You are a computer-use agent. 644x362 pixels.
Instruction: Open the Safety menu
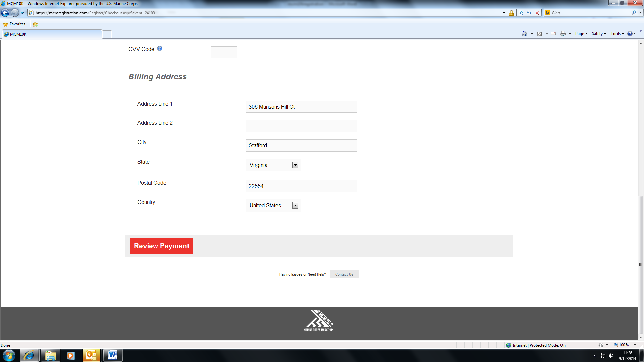(599, 34)
